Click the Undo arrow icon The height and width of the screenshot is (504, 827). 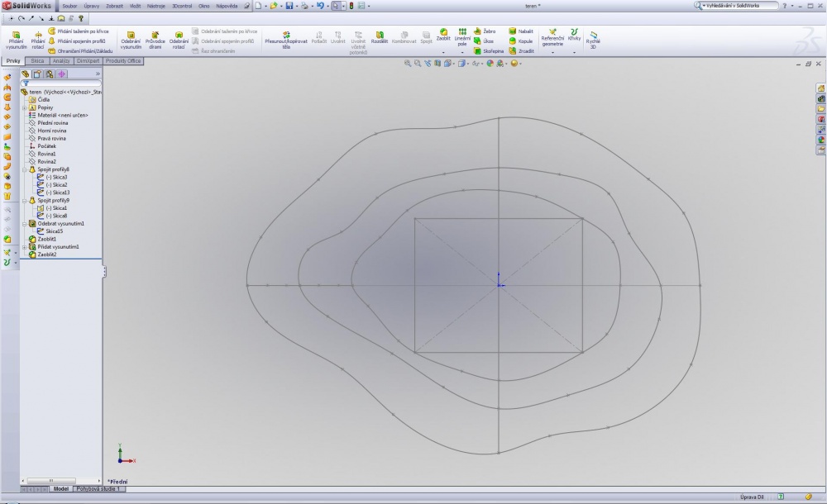click(319, 6)
